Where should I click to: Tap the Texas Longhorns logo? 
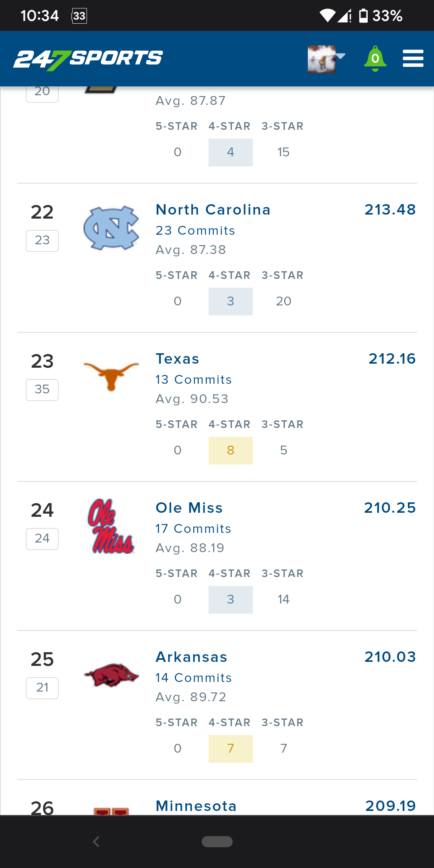pos(111,376)
